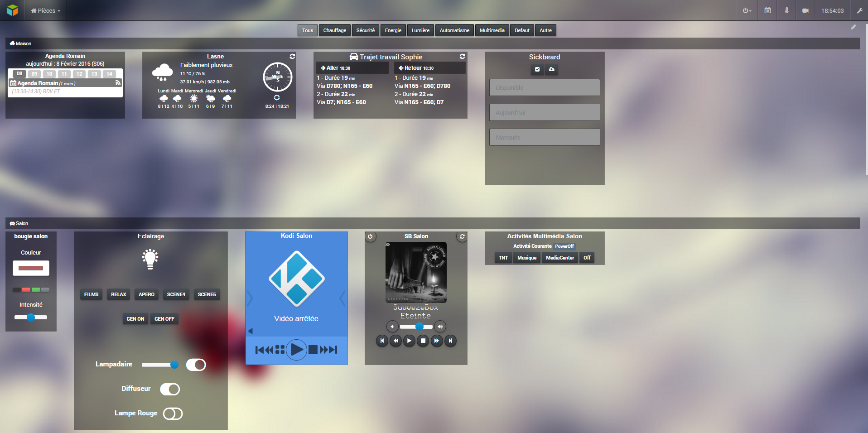The width and height of the screenshot is (868, 433).
Task: Click the GEN ON button
Action: click(135, 319)
